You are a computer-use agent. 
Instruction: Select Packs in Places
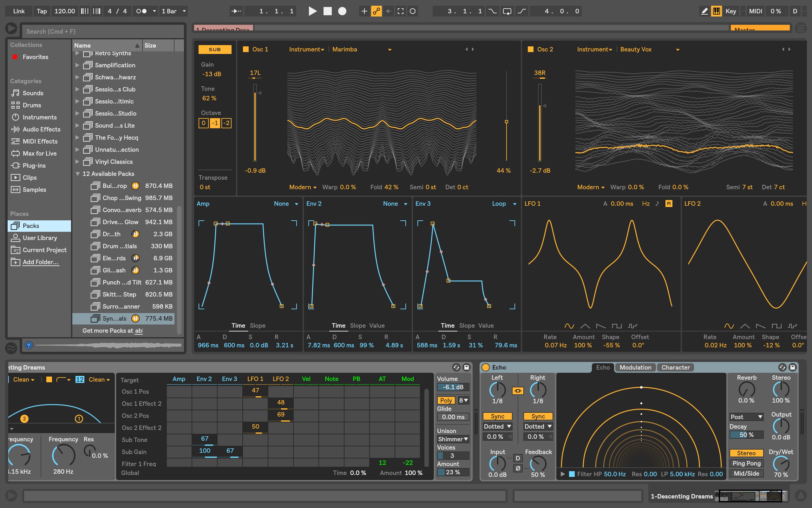pos(39,226)
